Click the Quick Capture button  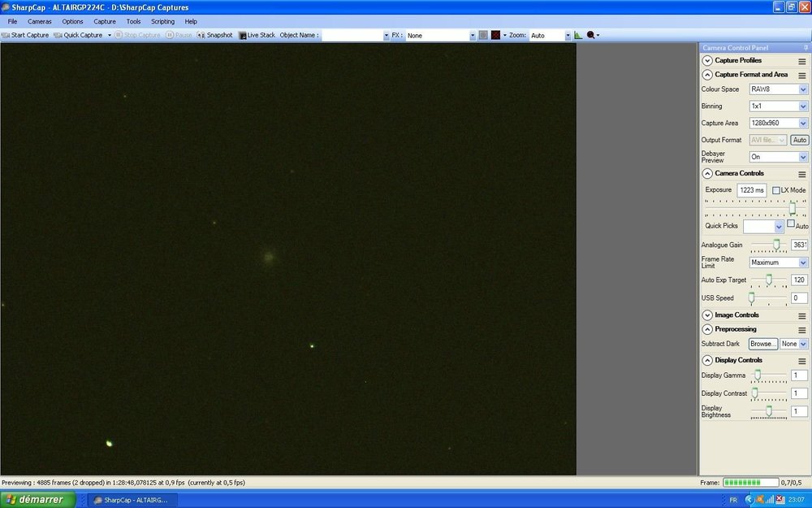point(79,35)
